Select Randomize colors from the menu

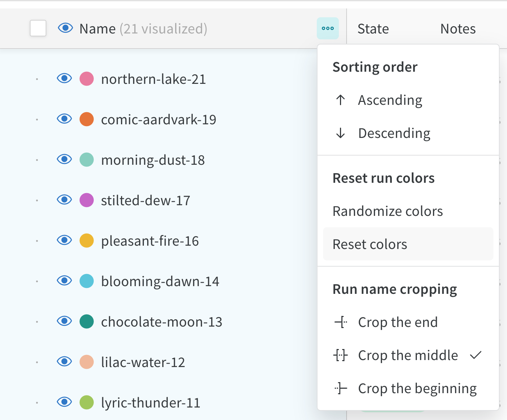[x=387, y=211]
